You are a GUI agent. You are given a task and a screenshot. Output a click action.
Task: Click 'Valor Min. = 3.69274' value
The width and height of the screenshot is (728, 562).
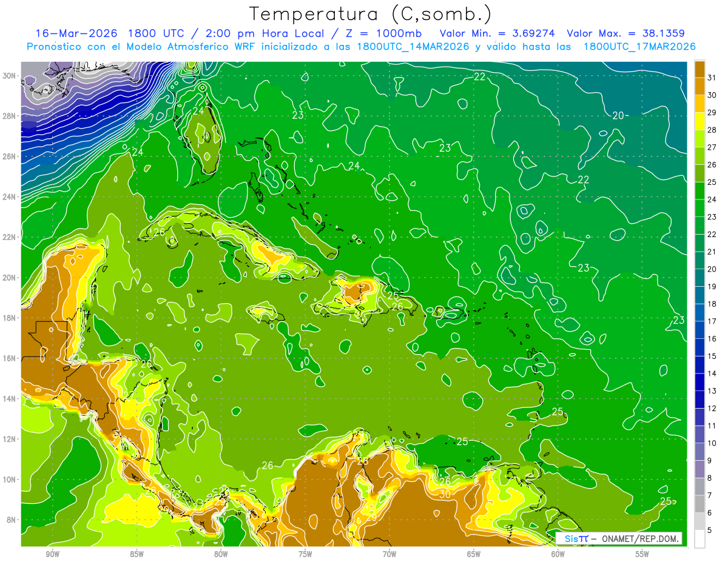click(x=497, y=33)
